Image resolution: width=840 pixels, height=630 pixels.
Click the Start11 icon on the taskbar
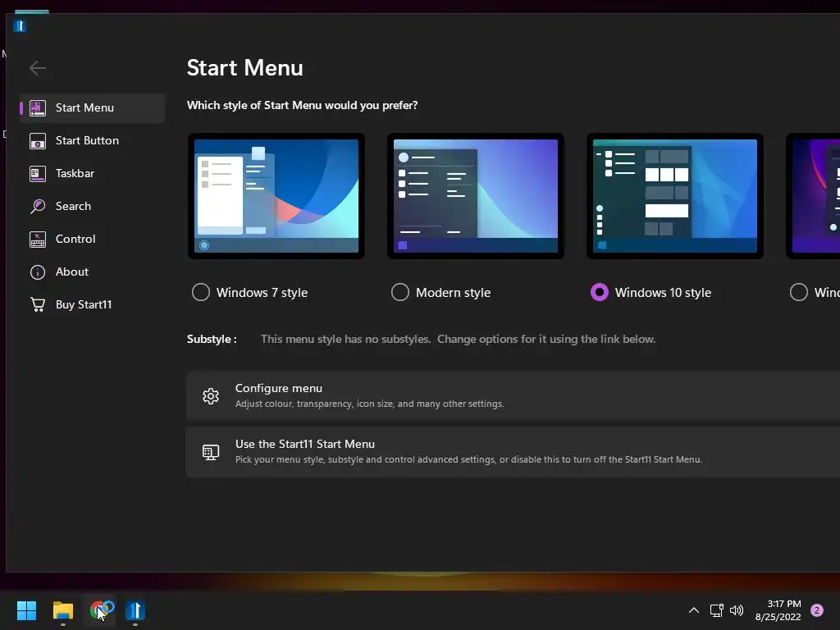[x=135, y=610]
